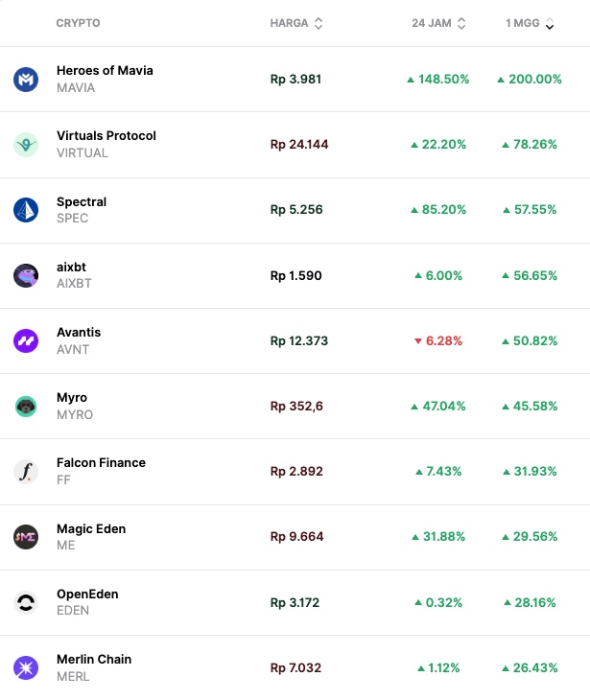The width and height of the screenshot is (590, 700).
Task: Click the aixbt avatar icon
Action: point(26,276)
